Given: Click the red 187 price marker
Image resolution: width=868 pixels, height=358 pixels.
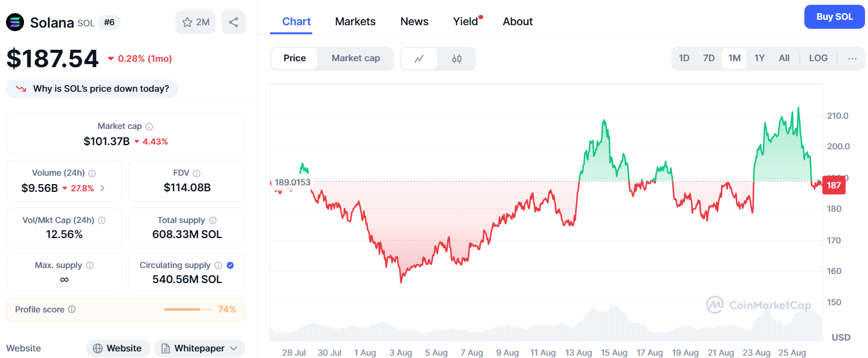Looking at the screenshot, I should (x=834, y=185).
